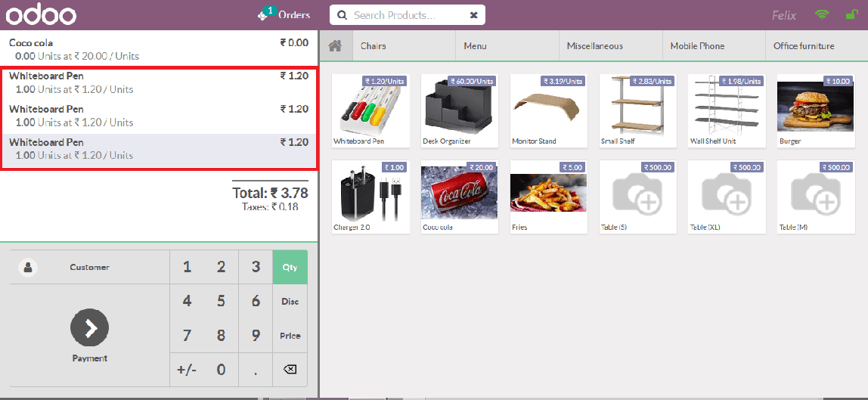The image size is (868, 400).
Task: Click the decimal point key
Action: [x=256, y=370]
